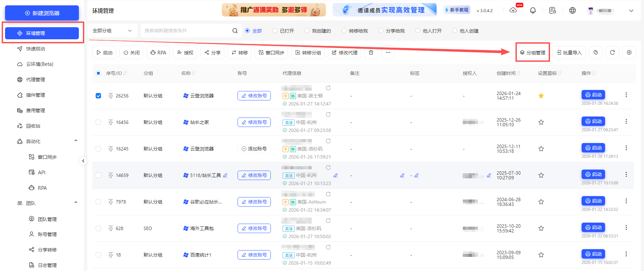Click 窗口同步 toolbar button
This screenshot has height=271, width=644.
click(271, 52)
